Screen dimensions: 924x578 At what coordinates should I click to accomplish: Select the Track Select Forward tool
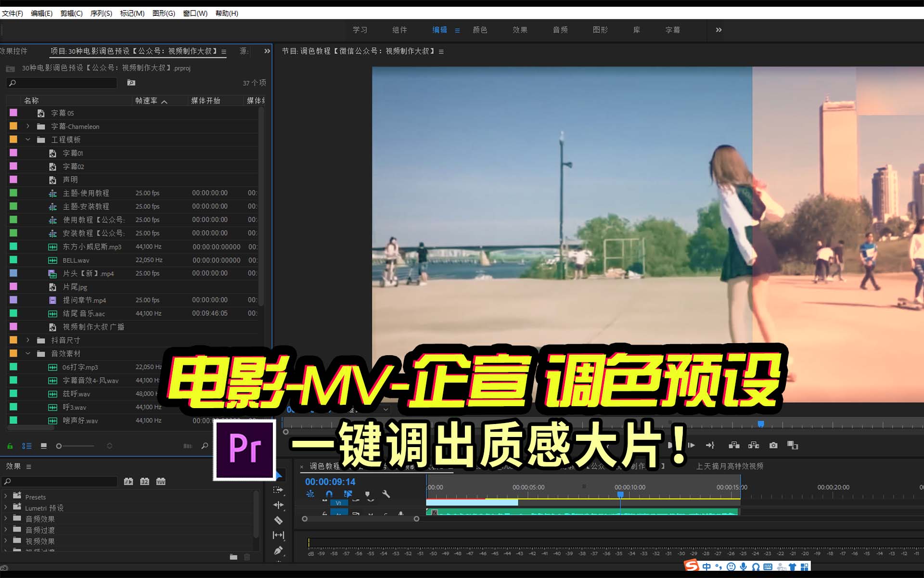pos(278,490)
